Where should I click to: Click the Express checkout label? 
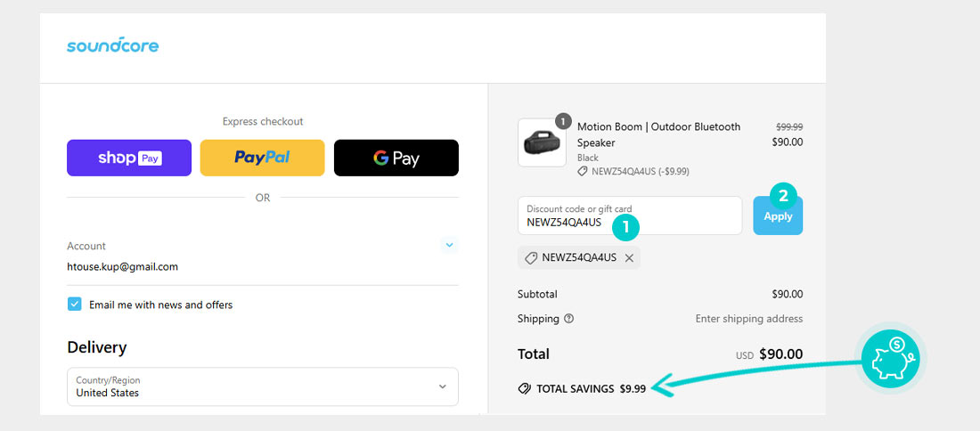click(x=263, y=121)
